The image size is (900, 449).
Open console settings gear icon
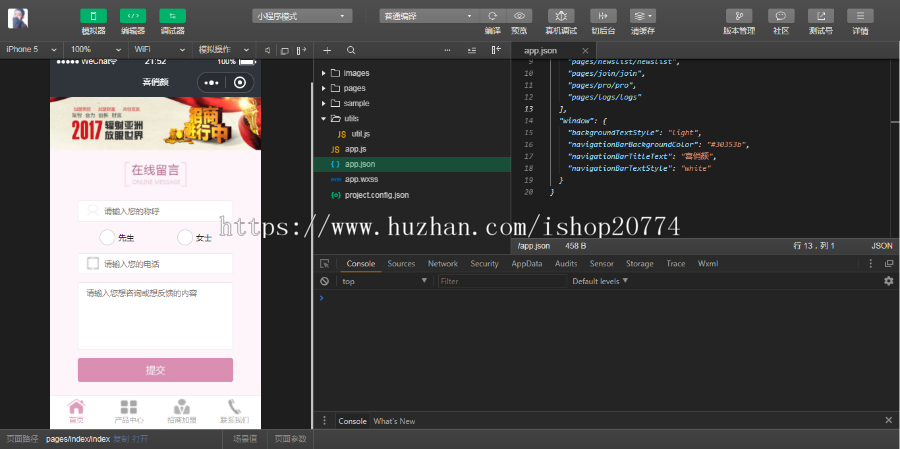tap(889, 281)
